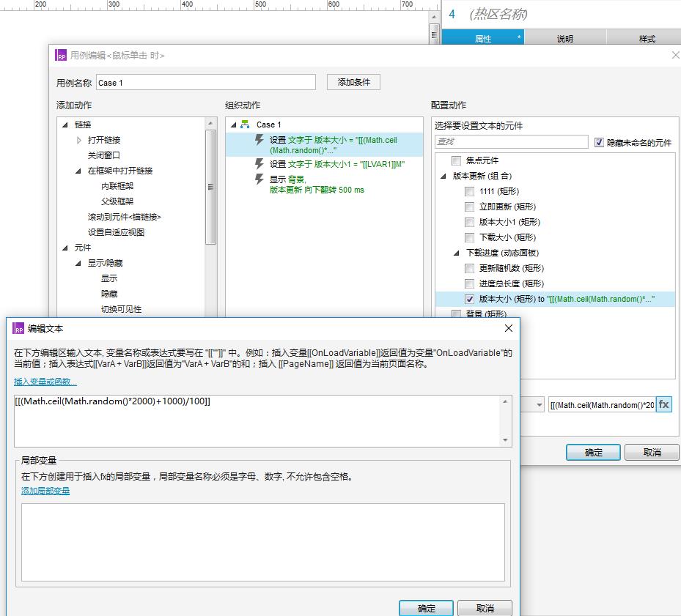Screen dimensions: 681x616
Task: Select the 内联框架 action
Action: (117, 186)
